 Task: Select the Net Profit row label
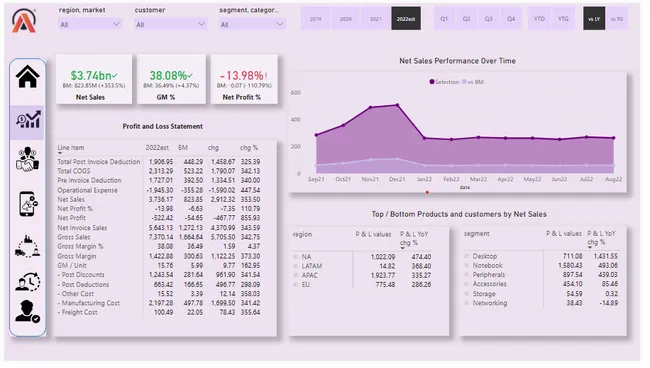pos(72,218)
